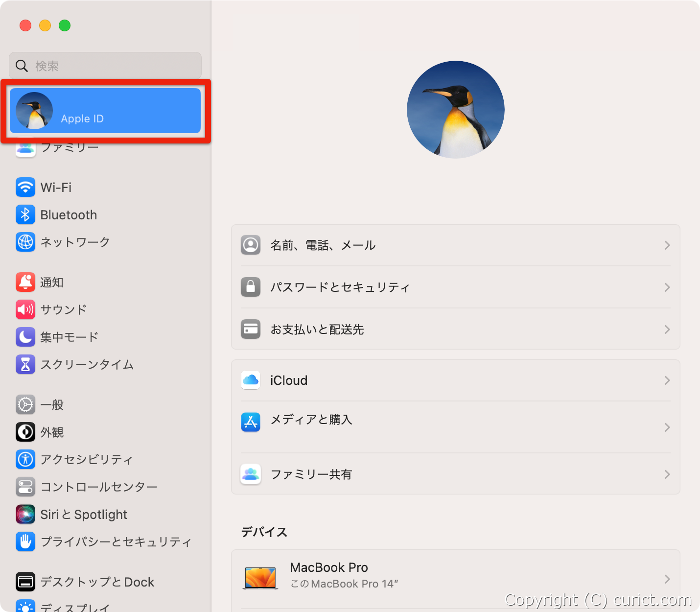Select プライバシーとセキュリティ label
This screenshot has height=612, width=700.
pyautogui.click(x=116, y=541)
